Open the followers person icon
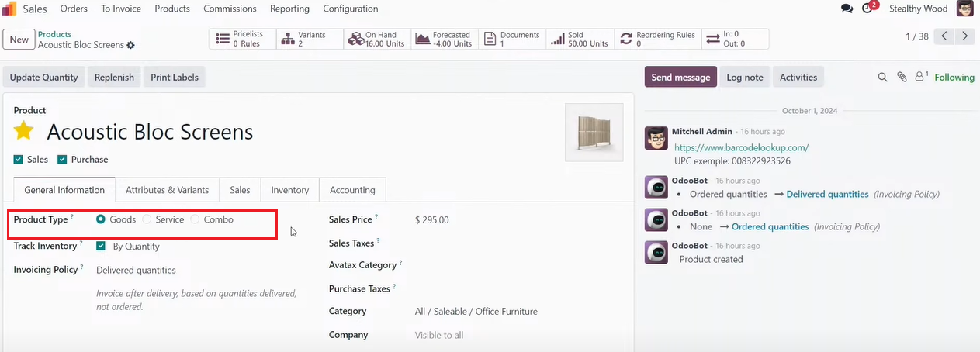980x352 pixels. click(x=921, y=77)
